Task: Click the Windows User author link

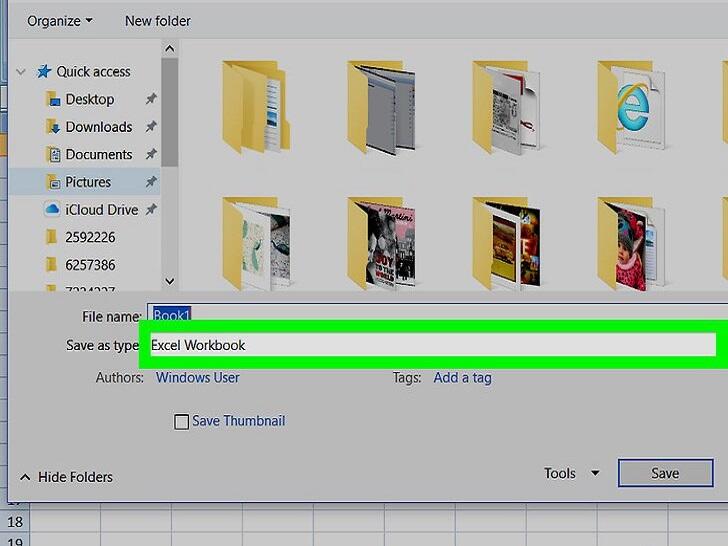Action: coord(198,377)
